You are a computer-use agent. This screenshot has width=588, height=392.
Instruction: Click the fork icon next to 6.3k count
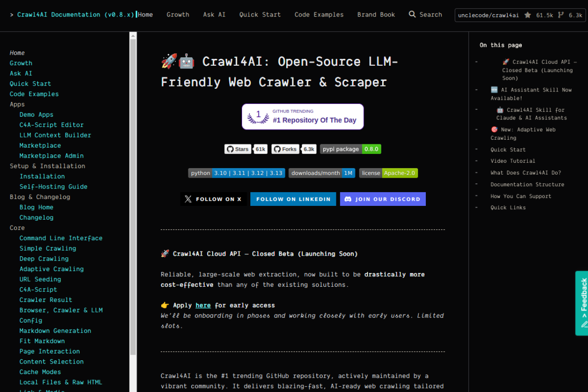click(x=561, y=15)
